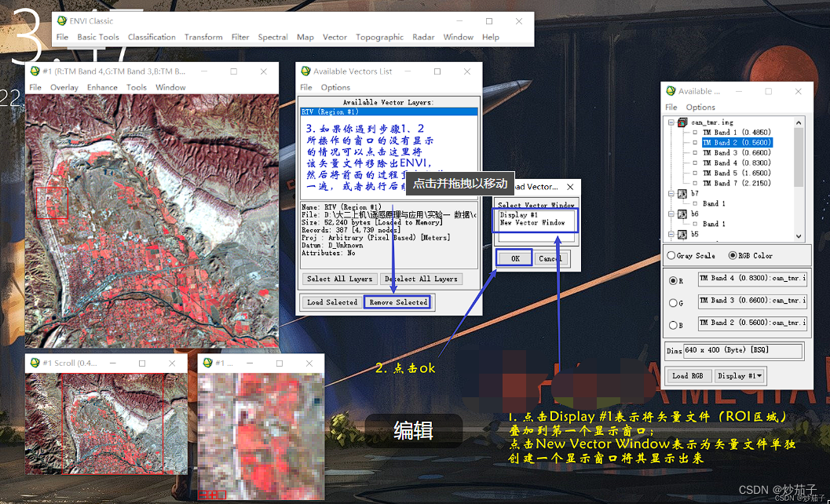The height and width of the screenshot is (504, 830).
Task: Open File menu in Available Bands List window
Action: pyautogui.click(x=671, y=107)
